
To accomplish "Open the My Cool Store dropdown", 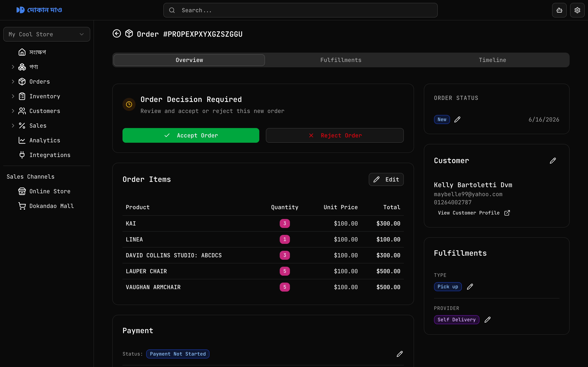I will [x=47, y=34].
